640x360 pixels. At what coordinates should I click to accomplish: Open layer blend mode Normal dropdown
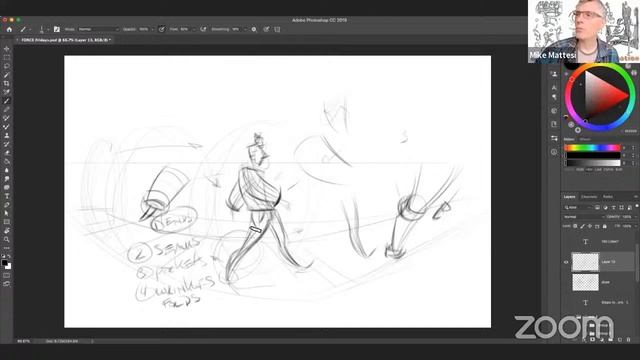[x=583, y=217]
